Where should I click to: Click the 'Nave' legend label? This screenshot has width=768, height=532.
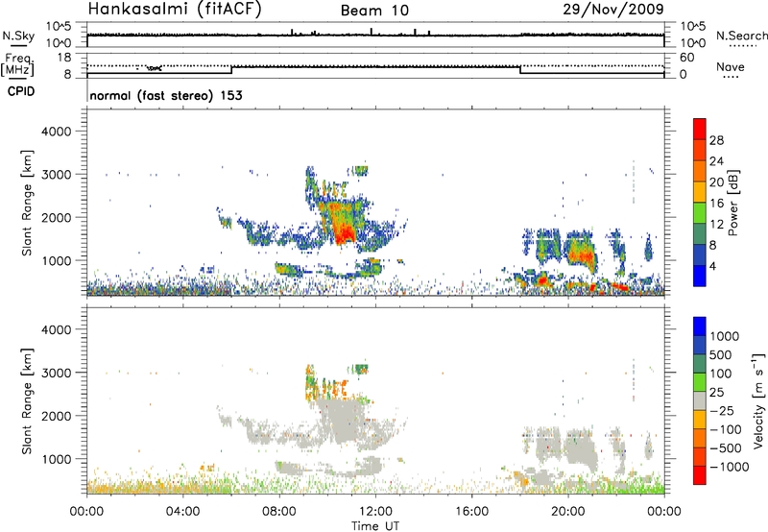731,67
